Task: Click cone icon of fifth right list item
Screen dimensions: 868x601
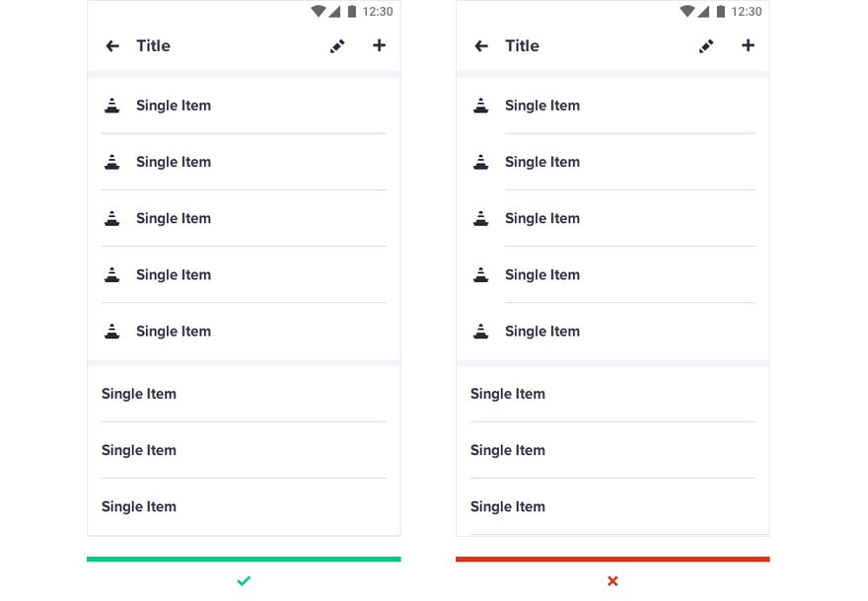Action: [x=481, y=331]
